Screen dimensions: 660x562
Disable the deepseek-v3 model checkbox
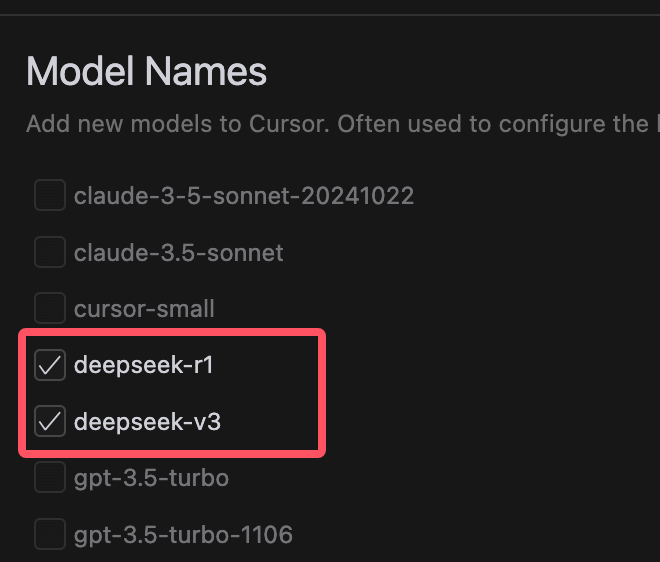coord(50,422)
